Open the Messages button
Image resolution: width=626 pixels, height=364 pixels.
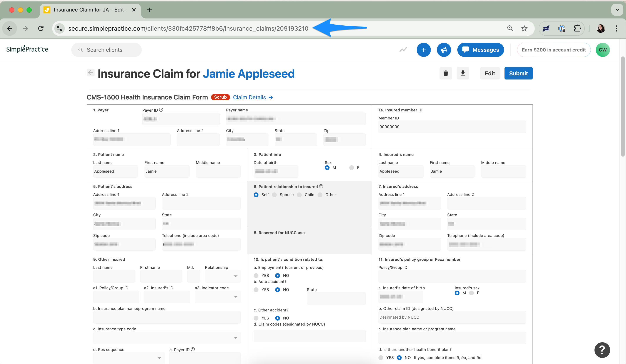point(480,50)
